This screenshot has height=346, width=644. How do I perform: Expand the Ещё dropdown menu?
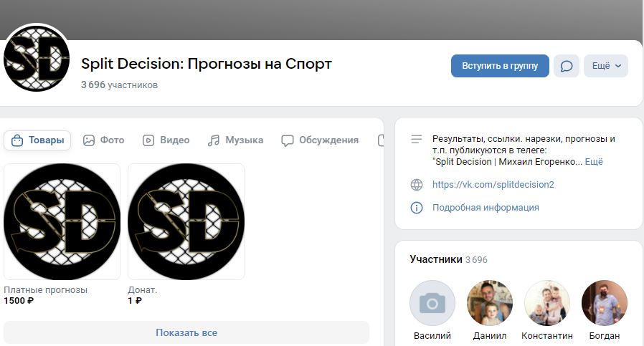pyautogui.click(x=606, y=66)
